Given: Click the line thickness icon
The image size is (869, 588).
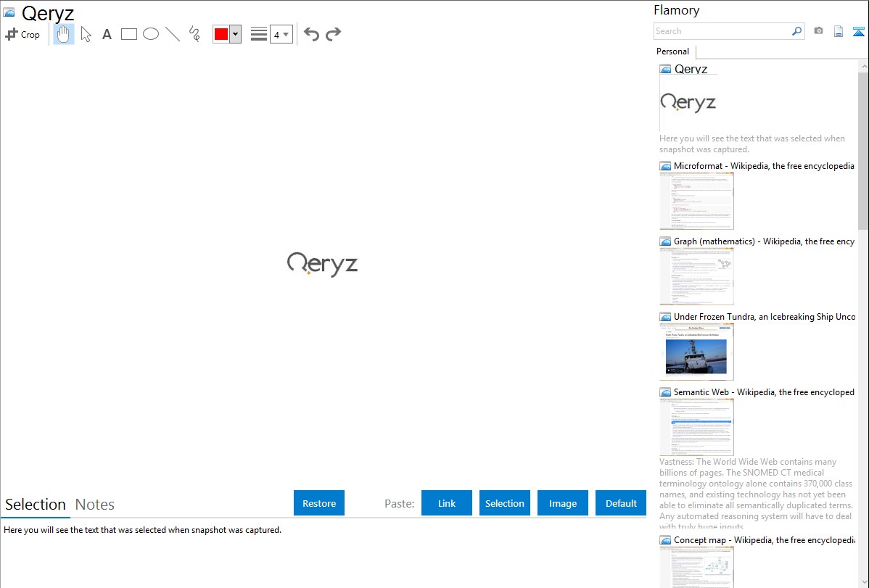Looking at the screenshot, I should pyautogui.click(x=259, y=34).
